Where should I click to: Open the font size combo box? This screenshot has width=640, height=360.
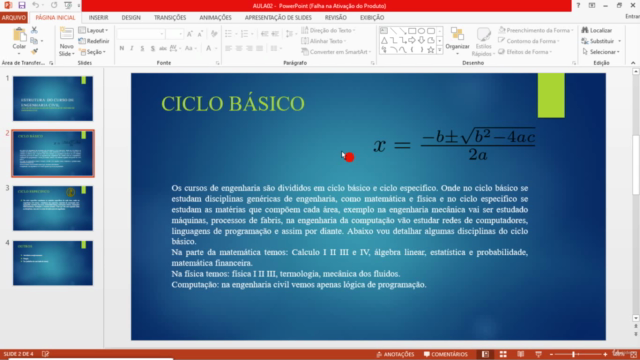(175, 34)
